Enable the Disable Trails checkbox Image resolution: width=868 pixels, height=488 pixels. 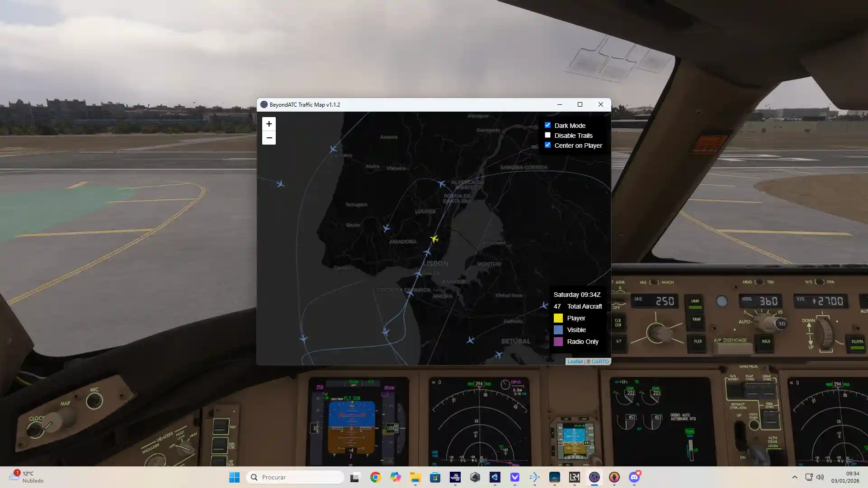click(x=547, y=135)
